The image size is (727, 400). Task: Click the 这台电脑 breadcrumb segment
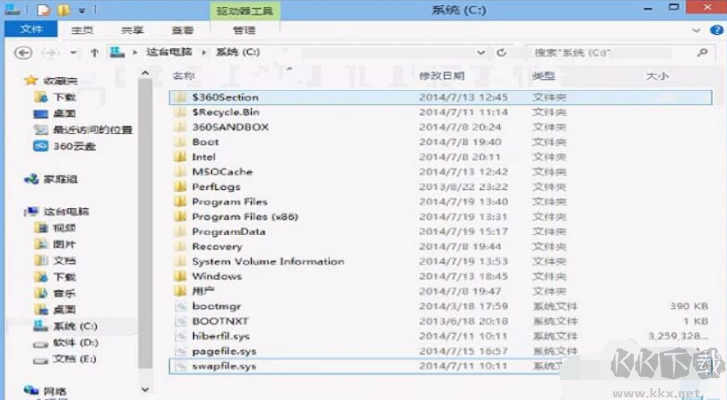[169, 52]
